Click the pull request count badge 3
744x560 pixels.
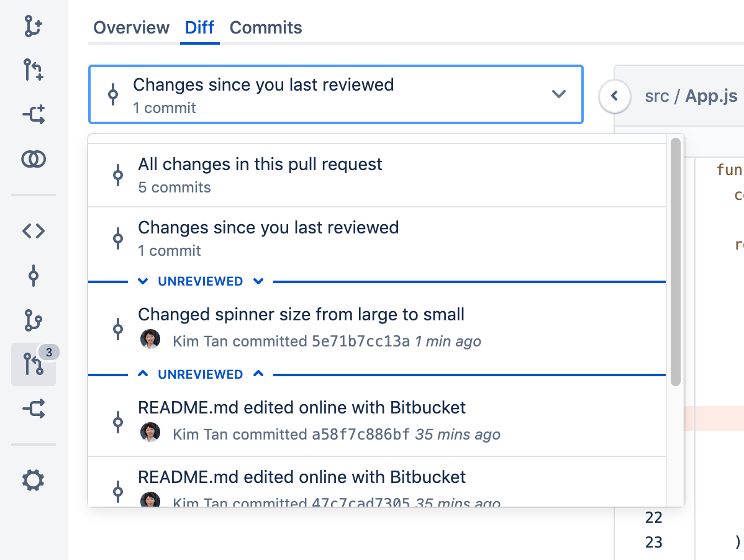click(49, 352)
